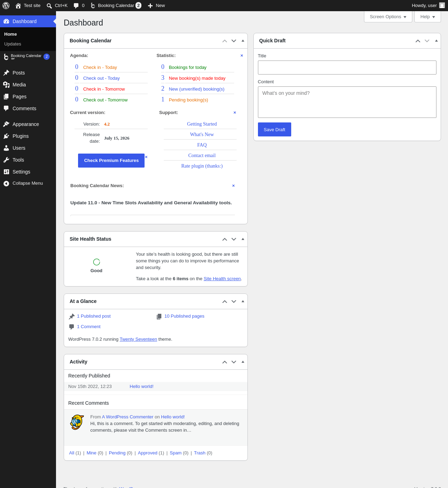448x488 pixels.
Task: Open Updates submenu item
Action: pos(13,44)
